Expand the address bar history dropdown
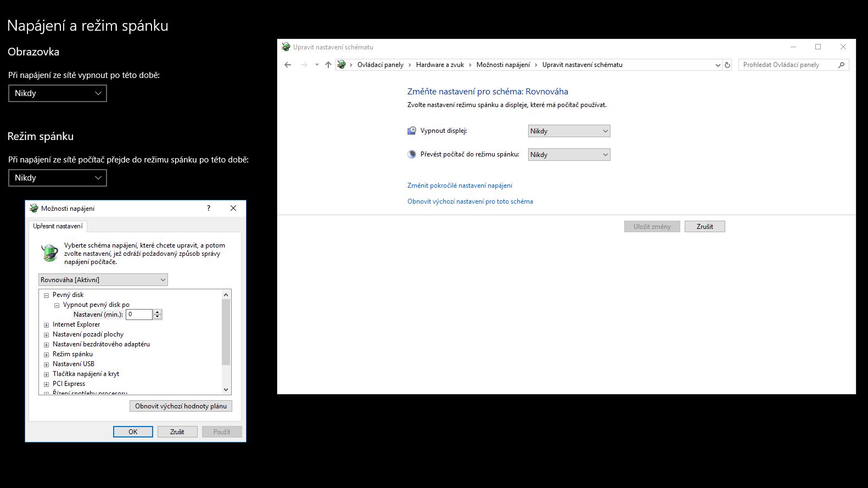This screenshot has height=488, width=868. (x=718, y=65)
